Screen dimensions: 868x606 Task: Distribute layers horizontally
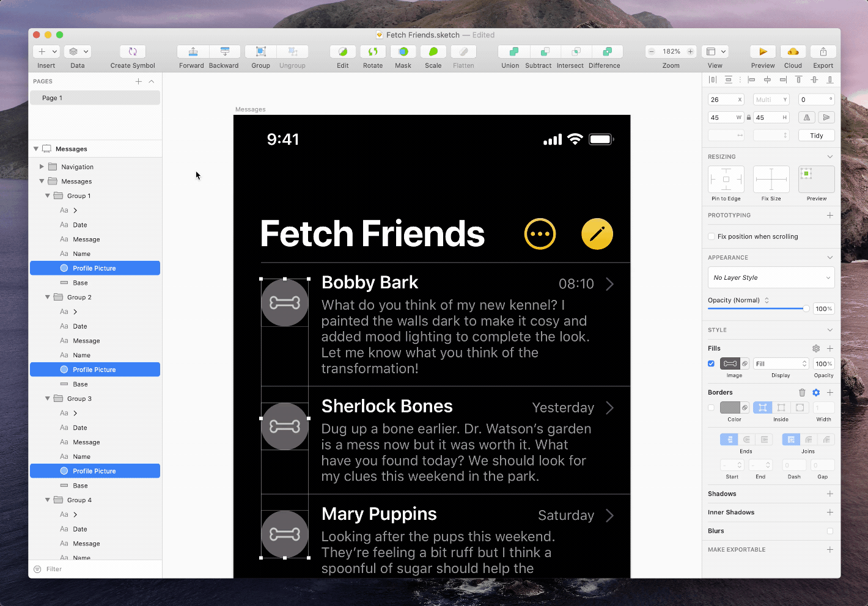click(x=713, y=80)
